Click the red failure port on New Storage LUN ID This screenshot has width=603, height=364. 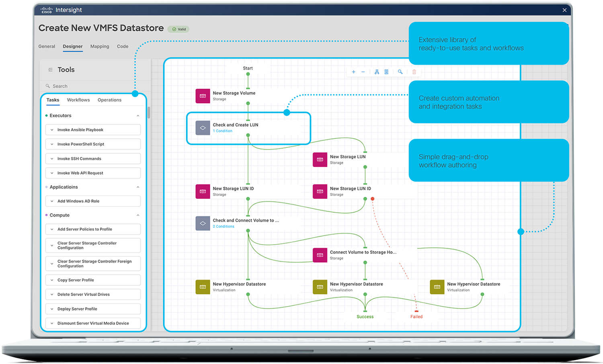pyautogui.click(x=373, y=199)
